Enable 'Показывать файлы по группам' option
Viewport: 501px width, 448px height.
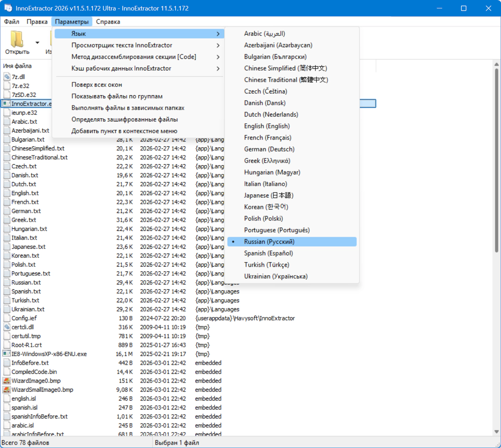pos(117,96)
